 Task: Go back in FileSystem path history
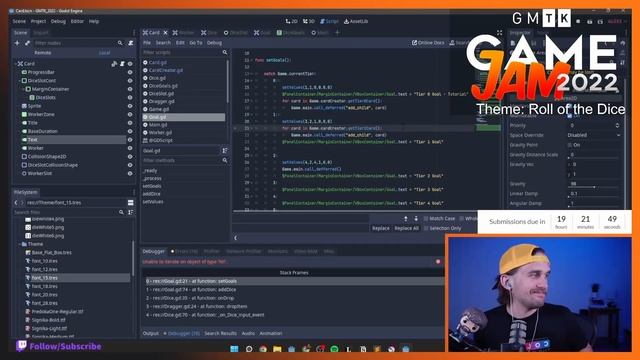coord(16,202)
